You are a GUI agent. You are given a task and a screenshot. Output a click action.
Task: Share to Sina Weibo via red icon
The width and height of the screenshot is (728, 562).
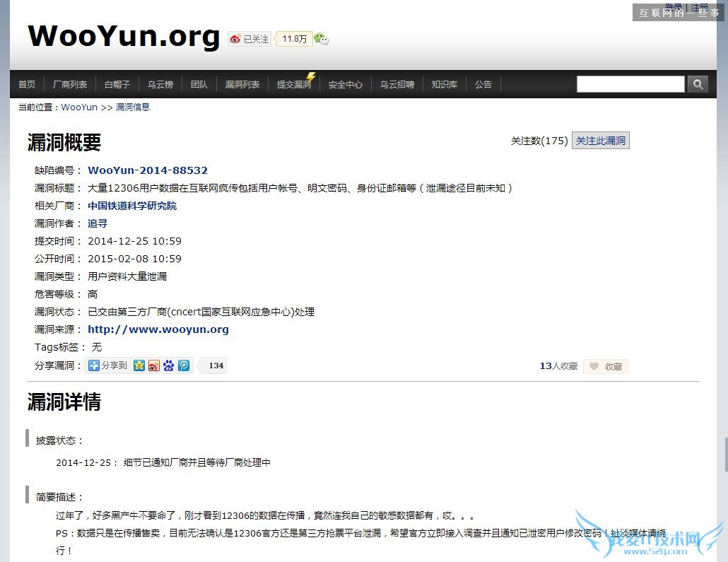[x=153, y=365]
